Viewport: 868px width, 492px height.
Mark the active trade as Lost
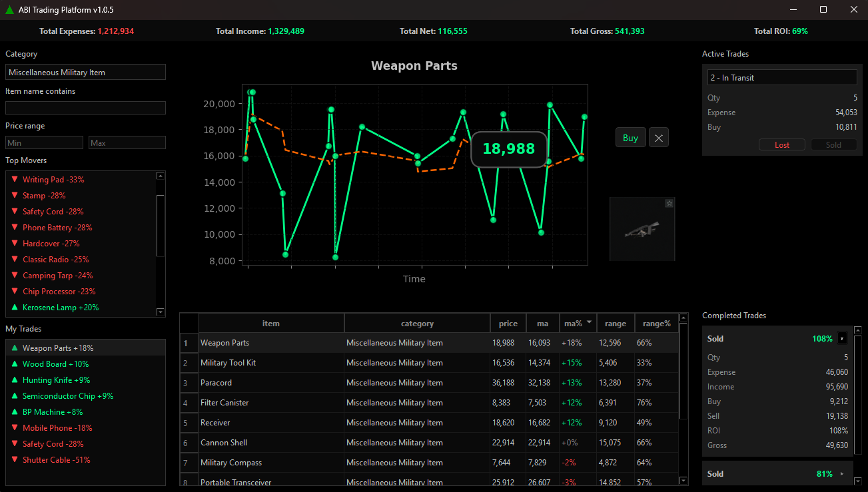coord(781,144)
